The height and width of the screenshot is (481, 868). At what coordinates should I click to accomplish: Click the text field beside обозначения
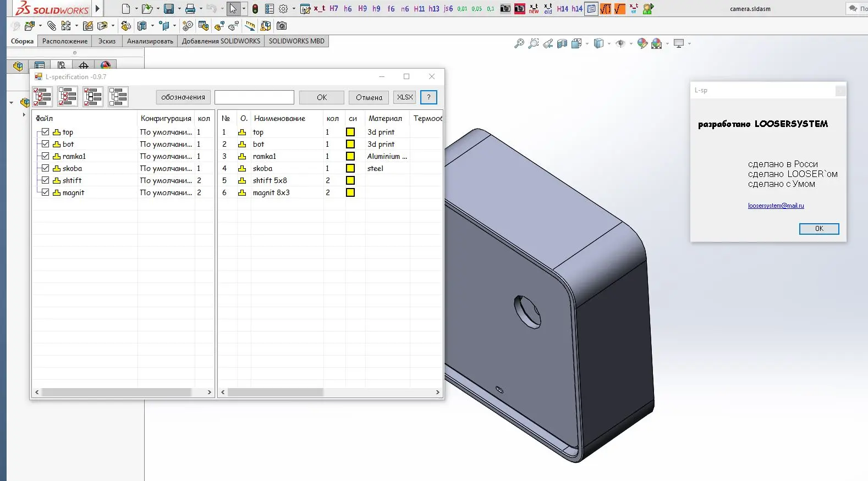tap(254, 97)
